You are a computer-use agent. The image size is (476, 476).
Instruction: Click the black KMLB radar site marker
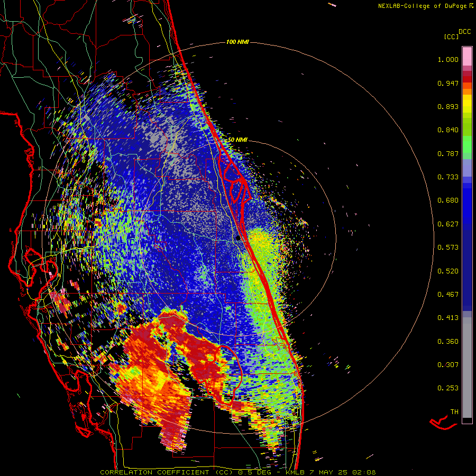239,239
